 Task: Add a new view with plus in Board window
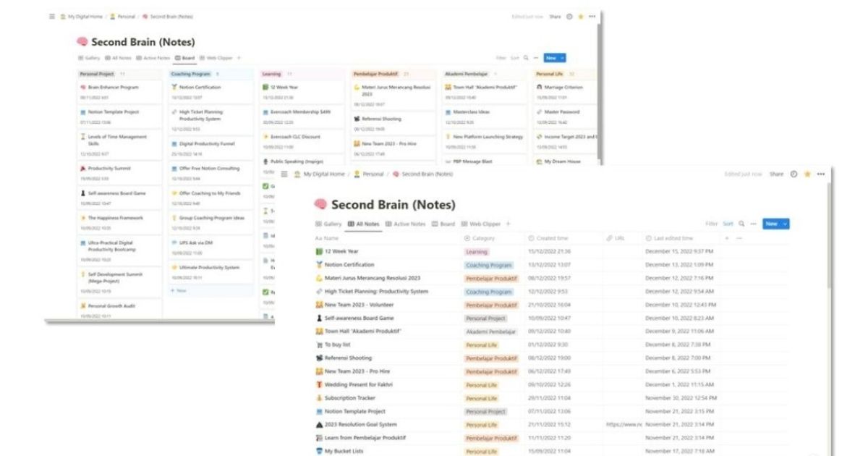tap(239, 58)
